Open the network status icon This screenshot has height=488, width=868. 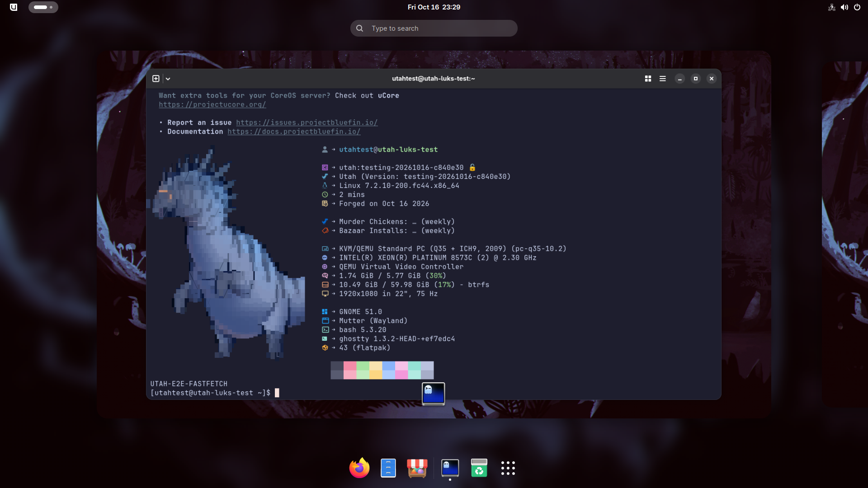(x=831, y=7)
